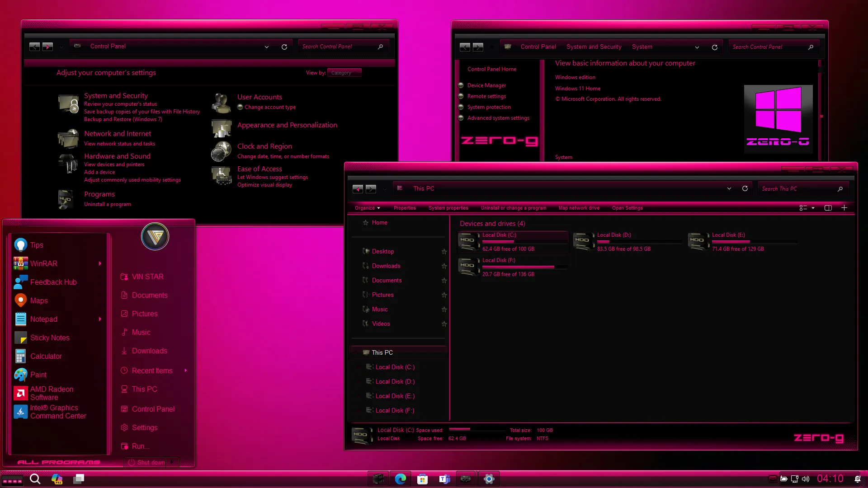Open Microsoft Store from the taskbar
868x488 pixels.
pos(422,479)
